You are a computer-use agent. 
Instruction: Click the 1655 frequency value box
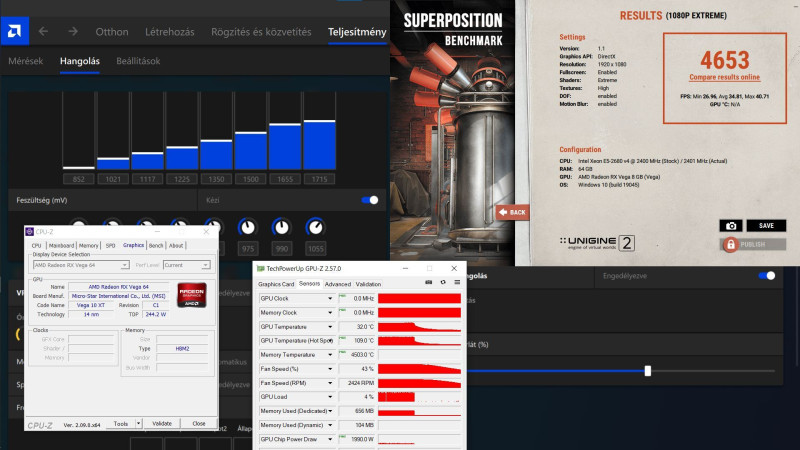point(285,179)
